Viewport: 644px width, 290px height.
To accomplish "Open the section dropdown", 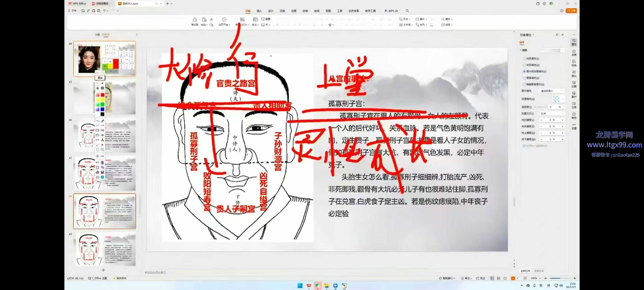I will 266,25.
